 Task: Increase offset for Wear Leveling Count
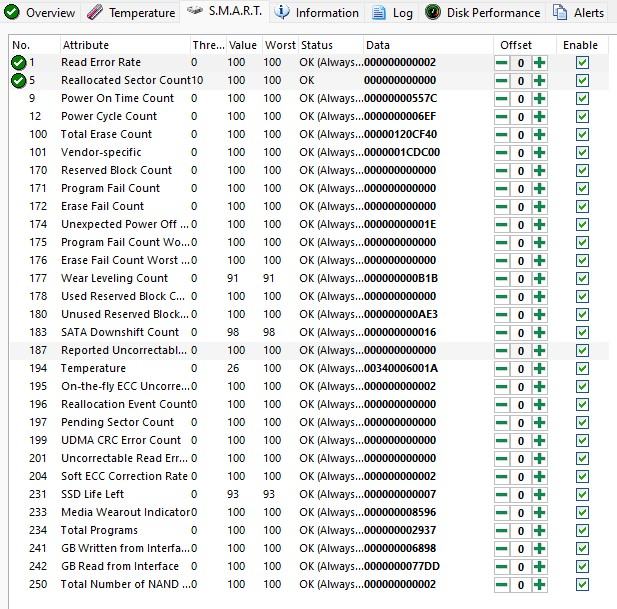[539, 279]
